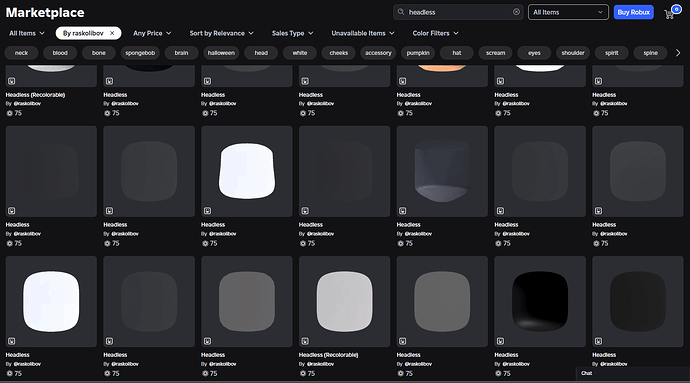Open the bottom-row bright white head thumbnail
Viewport: 690px width, 383px height.
[x=51, y=302]
